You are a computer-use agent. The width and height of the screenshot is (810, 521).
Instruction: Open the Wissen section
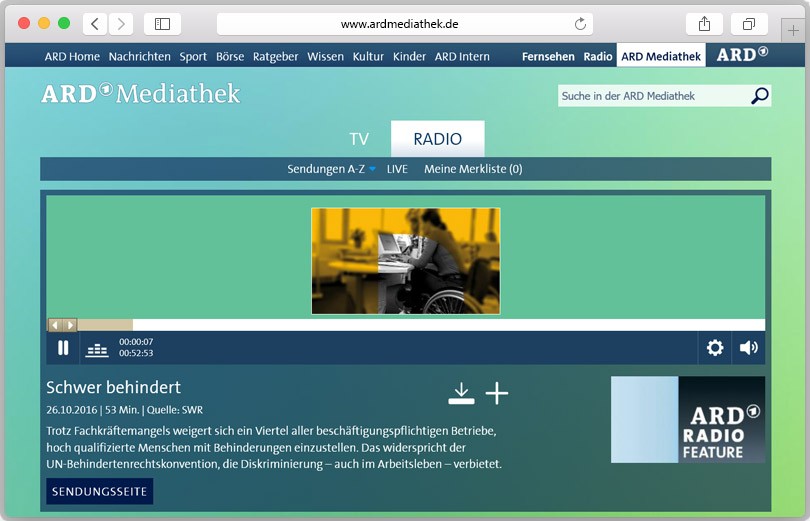coord(325,56)
